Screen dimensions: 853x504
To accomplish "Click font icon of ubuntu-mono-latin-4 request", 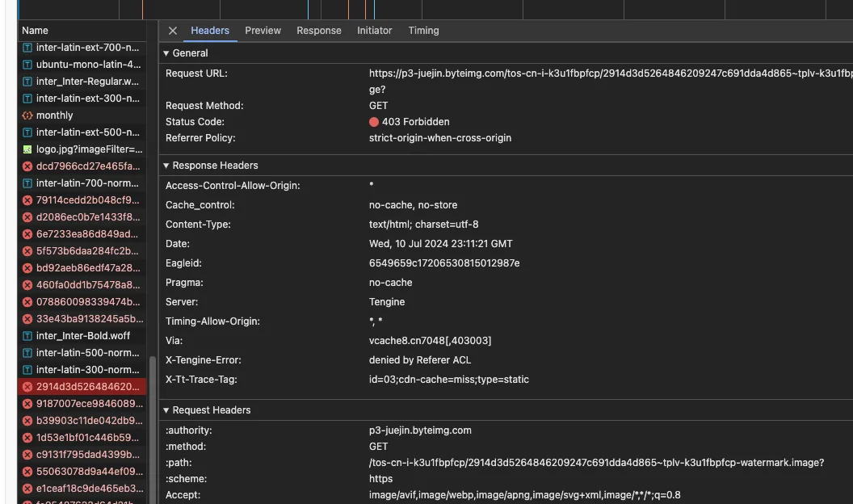I will click(x=27, y=65).
